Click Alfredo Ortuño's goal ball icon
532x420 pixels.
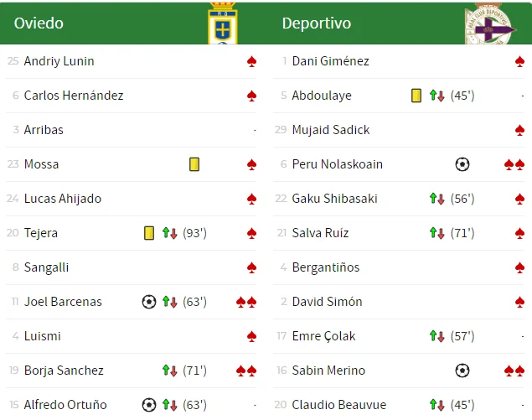pos(149,405)
